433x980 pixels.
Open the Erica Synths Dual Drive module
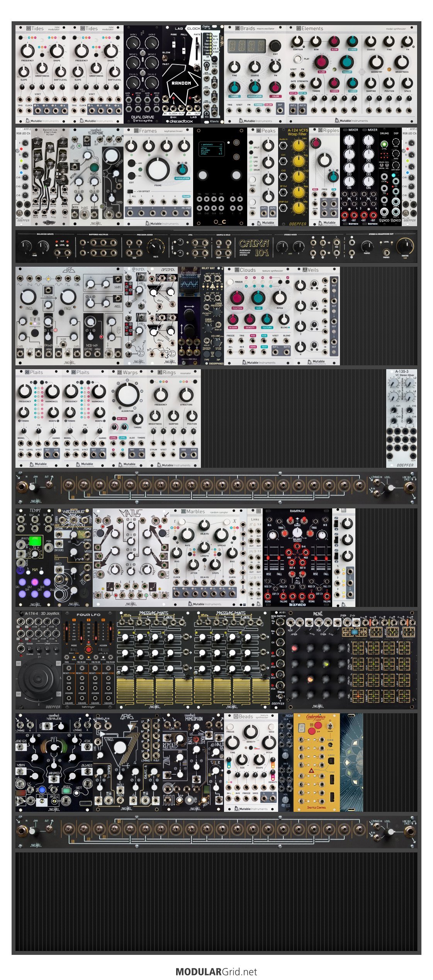143,75
